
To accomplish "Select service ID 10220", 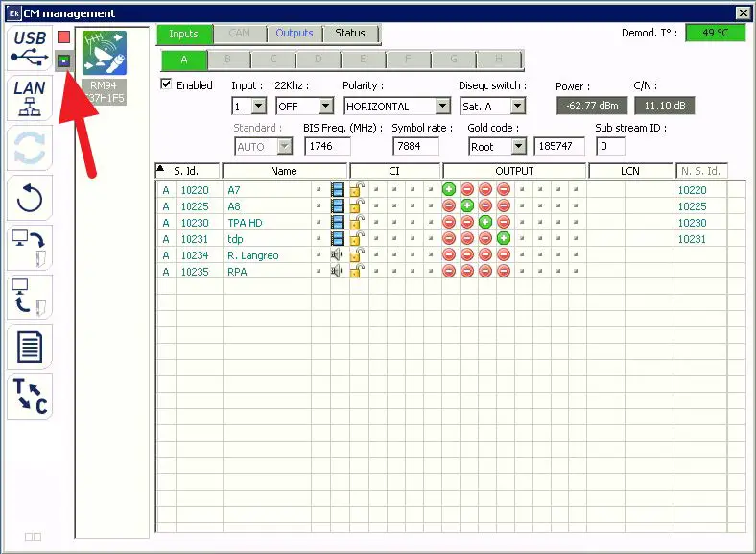I will pos(195,190).
